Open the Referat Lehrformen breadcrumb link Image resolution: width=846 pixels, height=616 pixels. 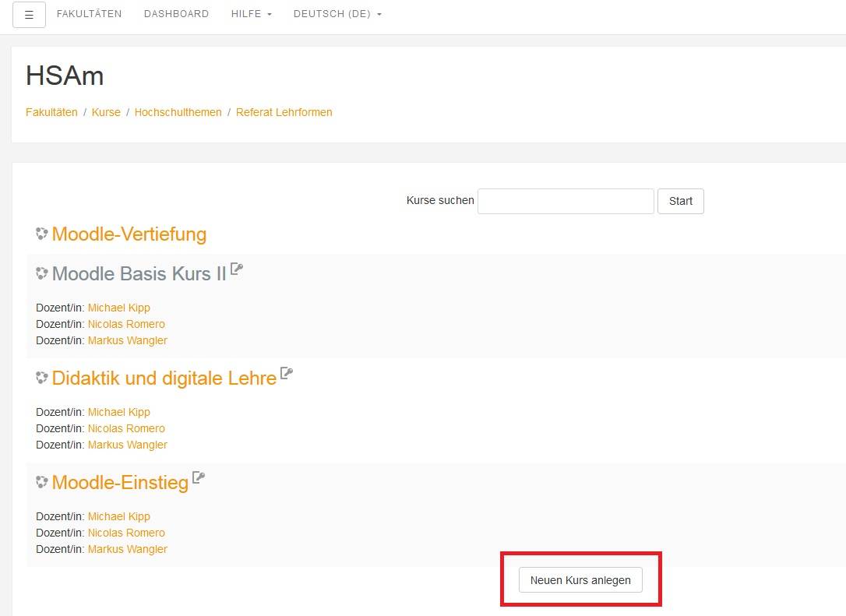(284, 112)
